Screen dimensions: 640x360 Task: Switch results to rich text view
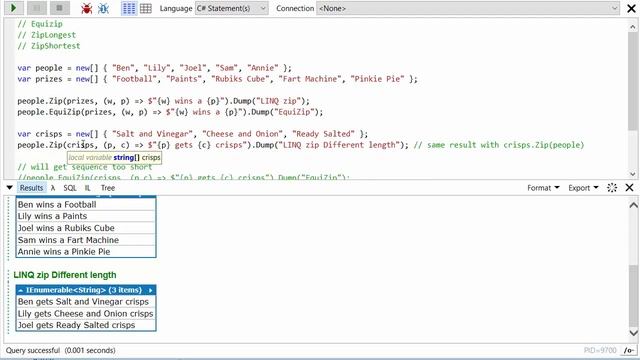coord(129,8)
